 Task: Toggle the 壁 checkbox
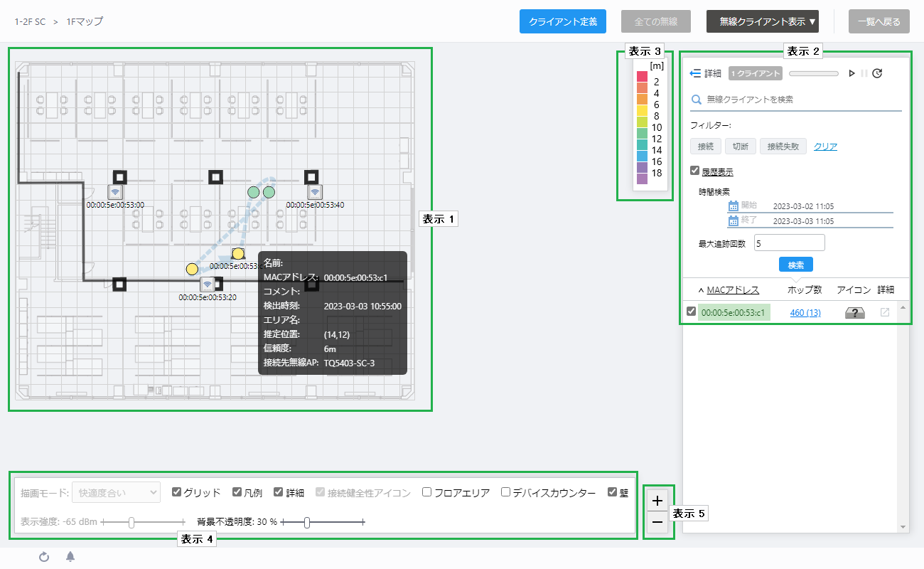(x=612, y=492)
